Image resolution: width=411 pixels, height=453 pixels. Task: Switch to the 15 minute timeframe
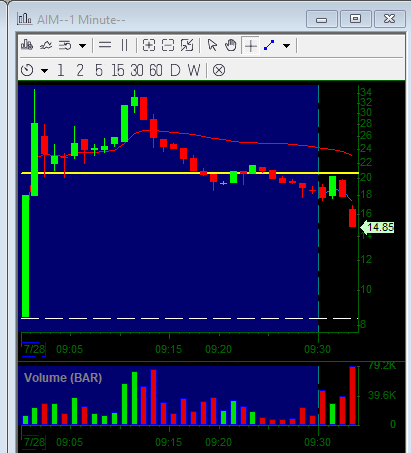coord(118,70)
